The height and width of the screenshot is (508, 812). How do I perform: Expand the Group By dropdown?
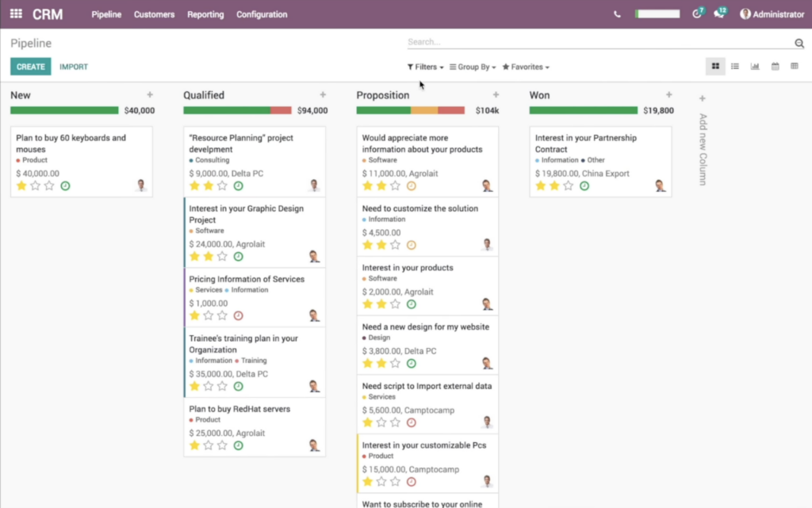click(x=473, y=67)
